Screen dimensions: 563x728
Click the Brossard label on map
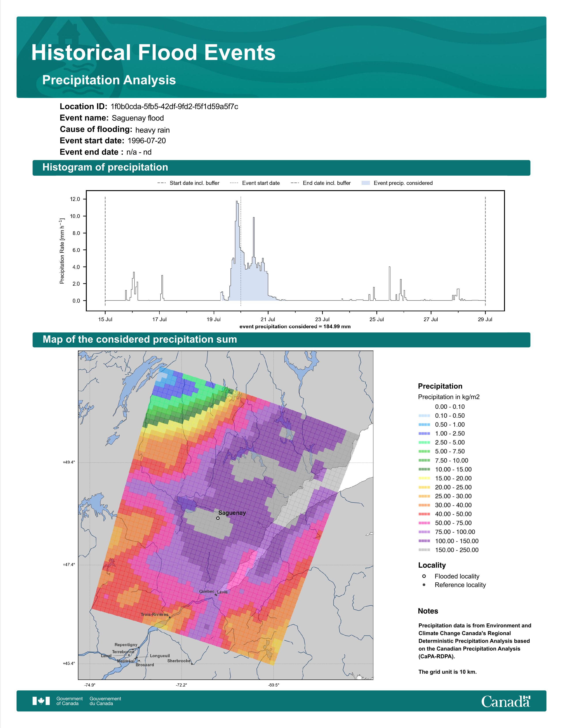point(145,665)
